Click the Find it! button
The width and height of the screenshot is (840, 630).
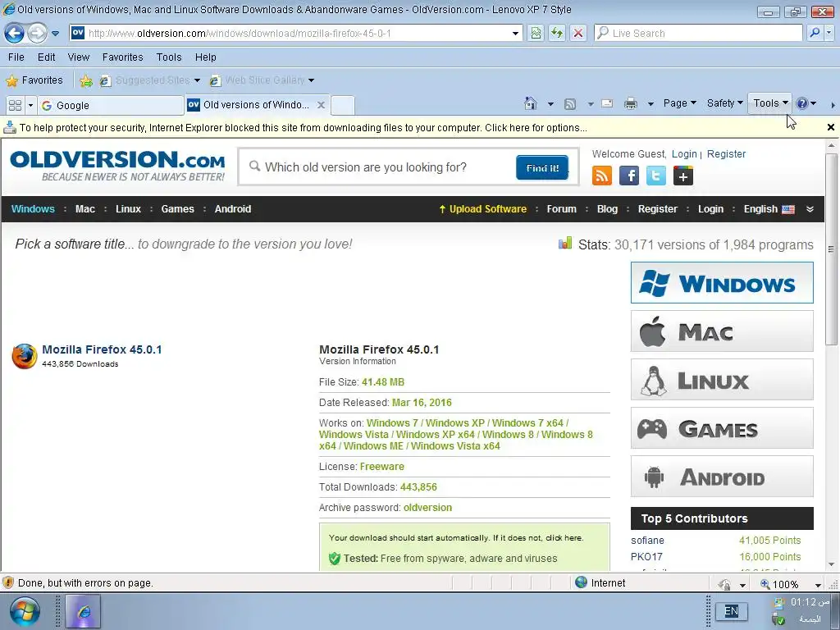click(x=542, y=167)
